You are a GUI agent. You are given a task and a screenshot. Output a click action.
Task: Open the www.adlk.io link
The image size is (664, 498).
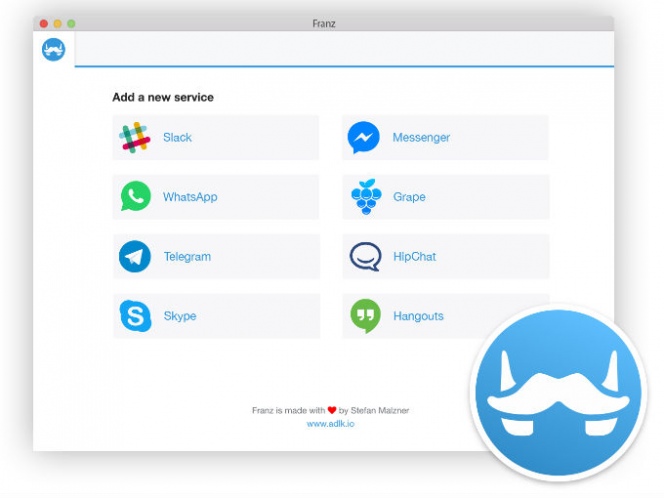(330, 424)
